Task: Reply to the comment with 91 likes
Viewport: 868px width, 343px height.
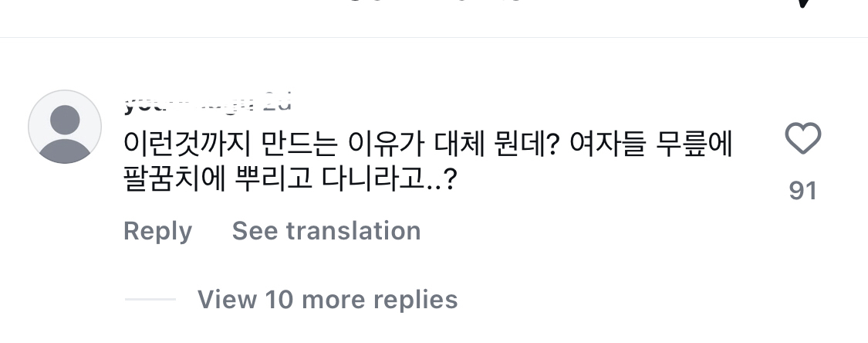Action: (x=157, y=231)
